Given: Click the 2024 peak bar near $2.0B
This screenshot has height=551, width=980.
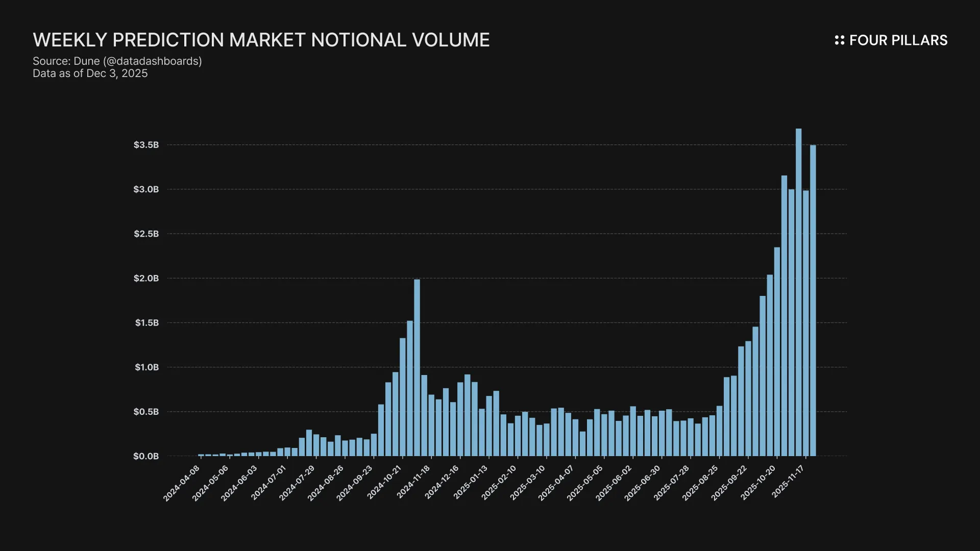Looking at the screenshot, I should 417,367.
